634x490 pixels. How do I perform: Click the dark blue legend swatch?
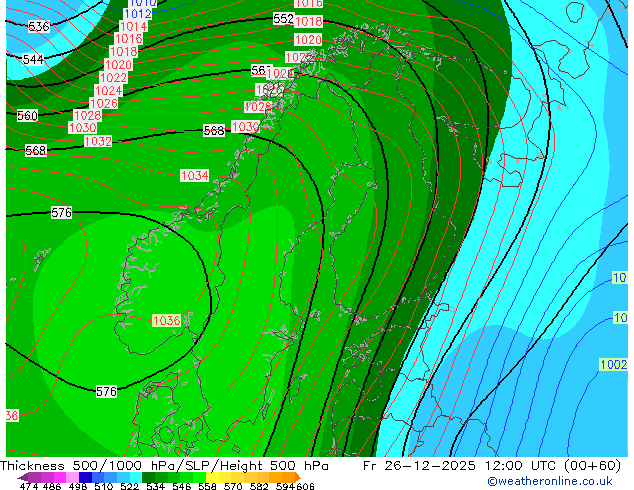tap(85, 477)
